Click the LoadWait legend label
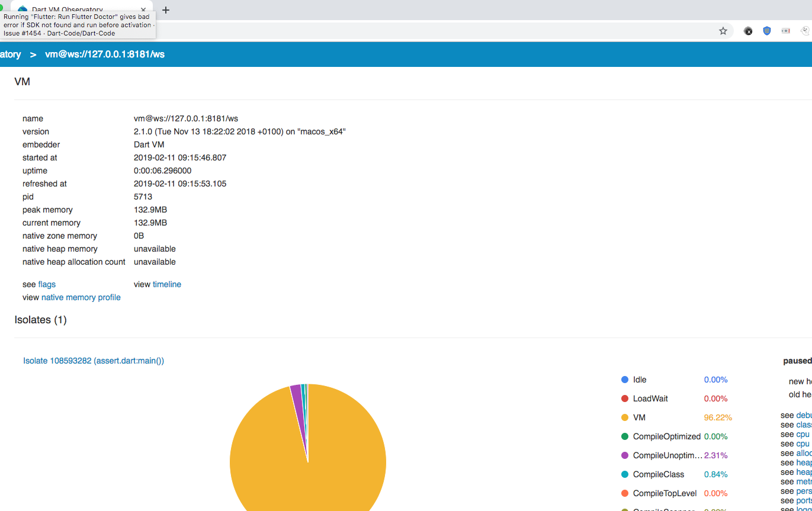 pos(650,398)
